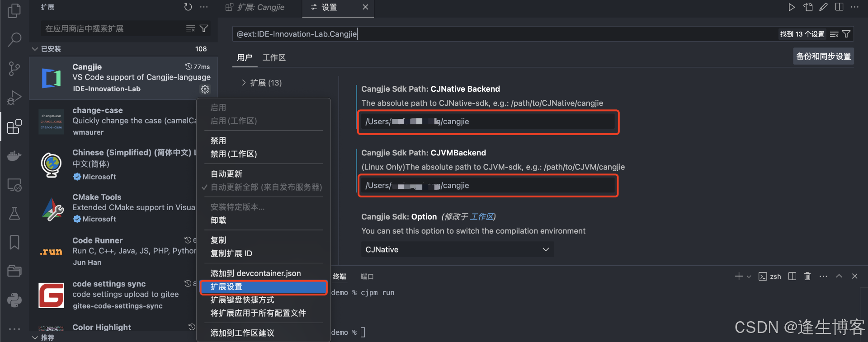Image resolution: width=868 pixels, height=342 pixels.
Task: Choose 扩展设置 in context menu
Action: coord(264,287)
